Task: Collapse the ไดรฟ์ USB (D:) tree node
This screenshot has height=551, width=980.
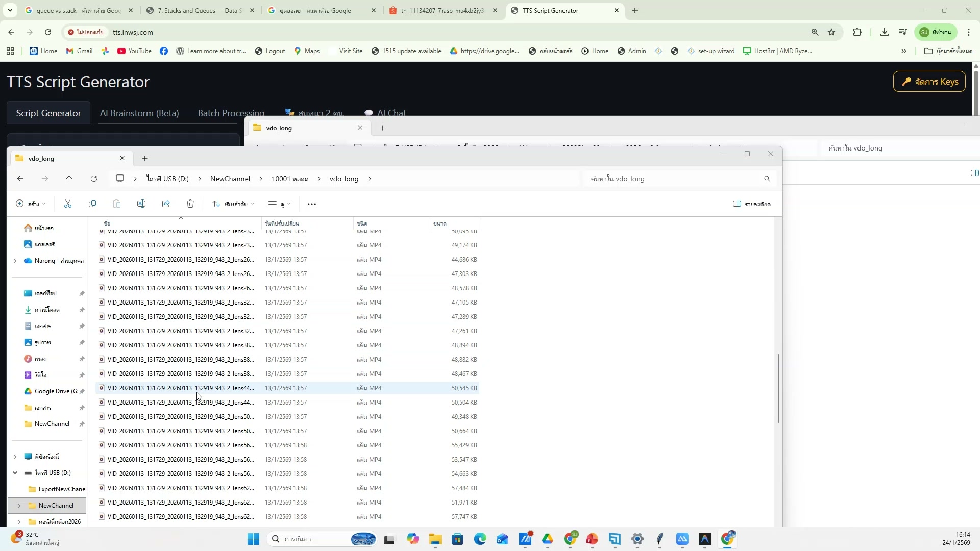Action: [15, 473]
